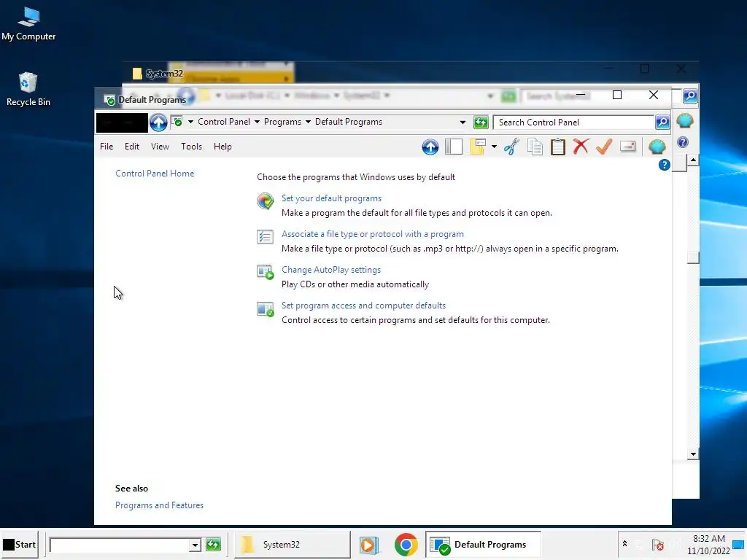Click the taskbar address input field
This screenshot has height=560, width=747.
click(x=120, y=545)
